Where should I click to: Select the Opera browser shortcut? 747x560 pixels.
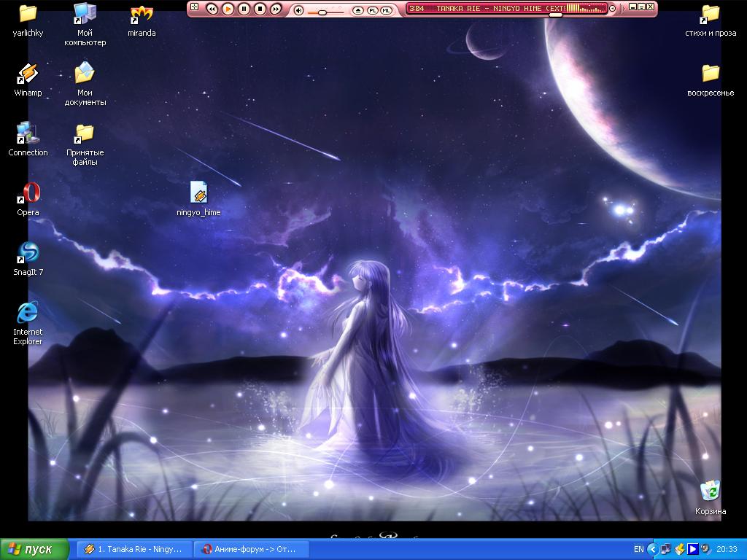(28, 199)
